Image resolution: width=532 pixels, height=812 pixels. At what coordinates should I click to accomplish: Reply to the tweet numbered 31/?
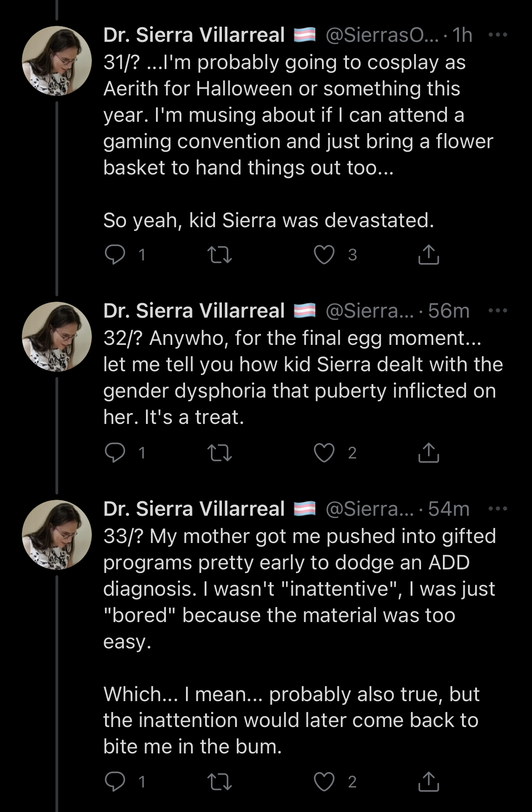pyautogui.click(x=115, y=254)
